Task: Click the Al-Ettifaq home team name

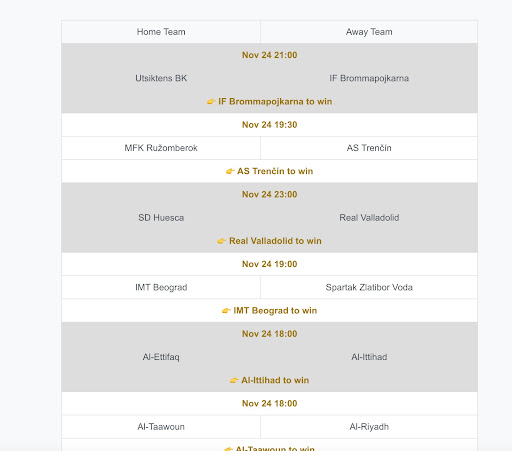Action: (x=161, y=357)
